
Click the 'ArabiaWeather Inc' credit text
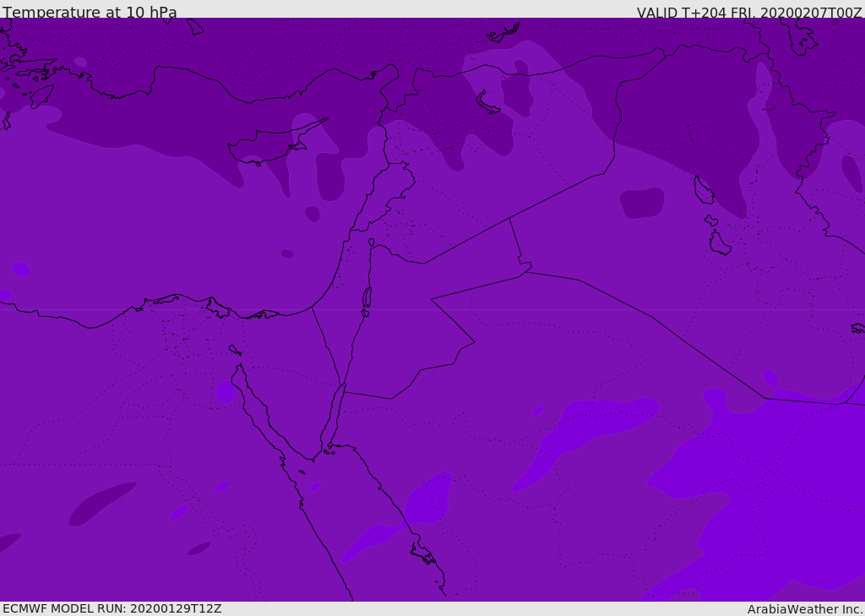804,609
